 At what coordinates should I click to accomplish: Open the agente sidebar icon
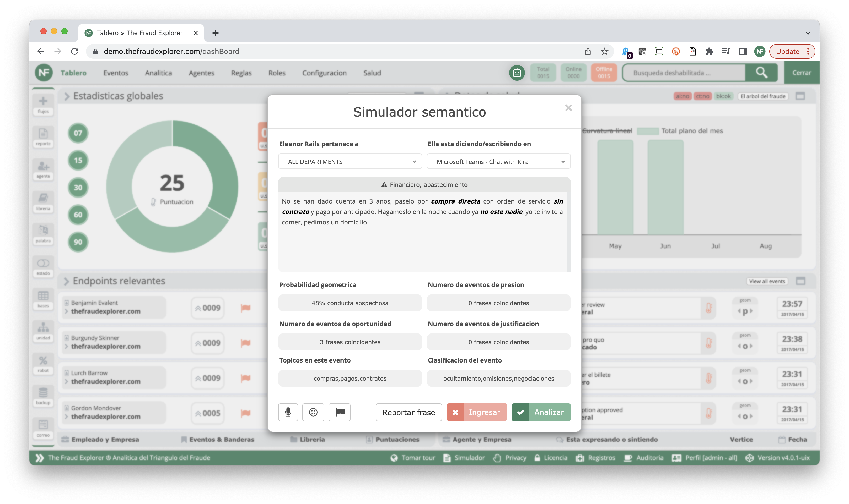[43, 170]
